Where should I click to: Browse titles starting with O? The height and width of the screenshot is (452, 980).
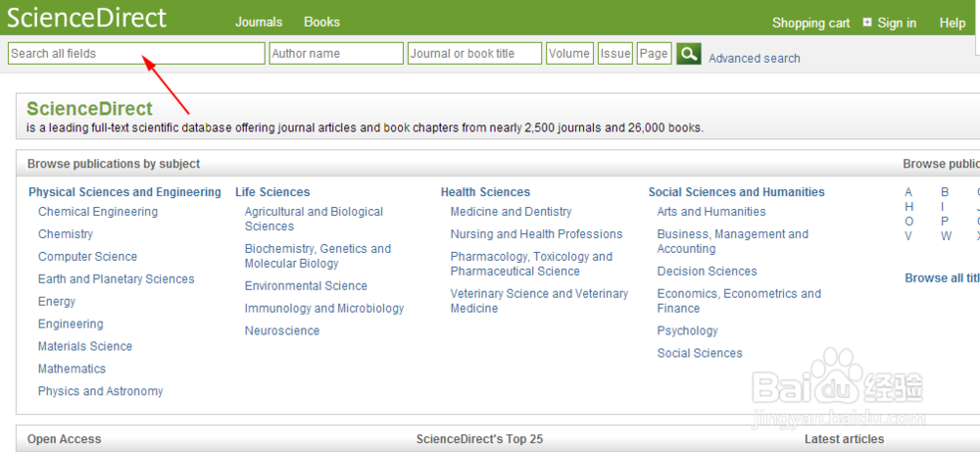tap(909, 222)
